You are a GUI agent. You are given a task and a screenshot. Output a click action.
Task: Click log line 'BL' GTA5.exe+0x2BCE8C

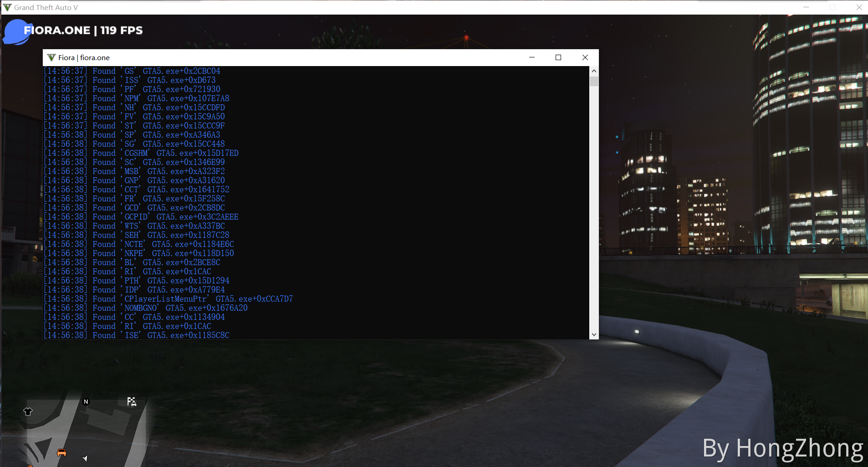[132, 262]
